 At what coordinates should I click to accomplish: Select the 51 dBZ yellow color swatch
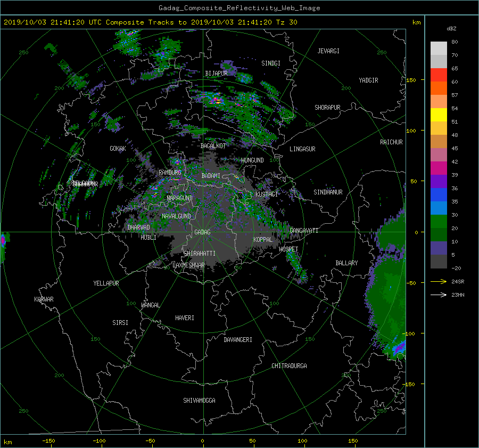439,115
